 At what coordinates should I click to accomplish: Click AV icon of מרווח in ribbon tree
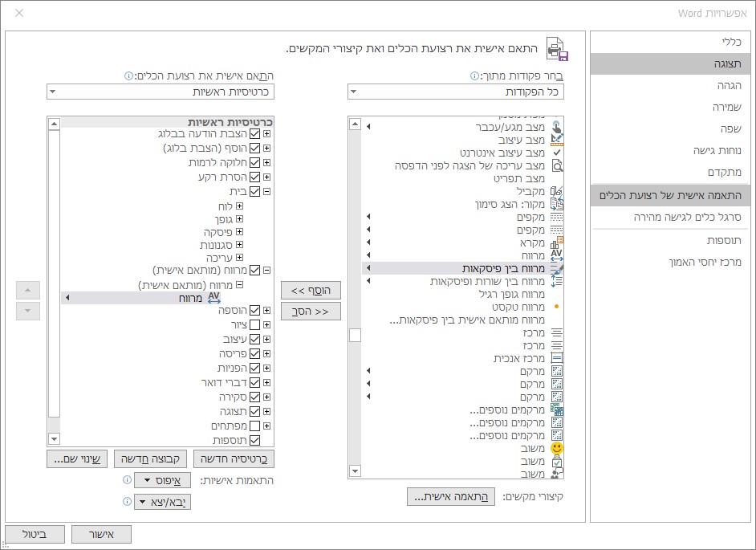[x=213, y=298]
